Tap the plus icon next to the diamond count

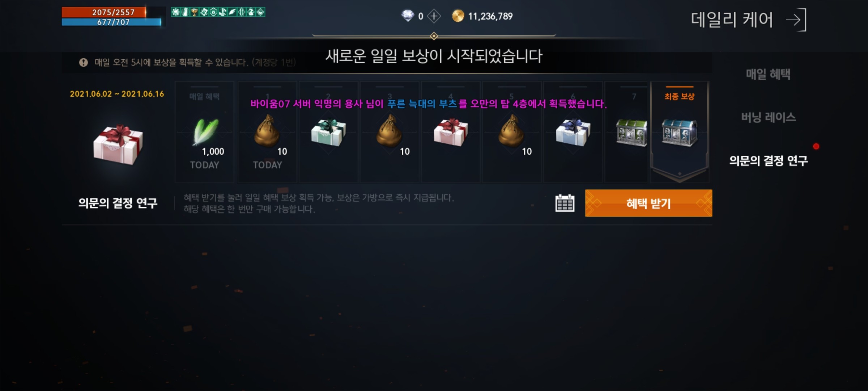tap(434, 16)
